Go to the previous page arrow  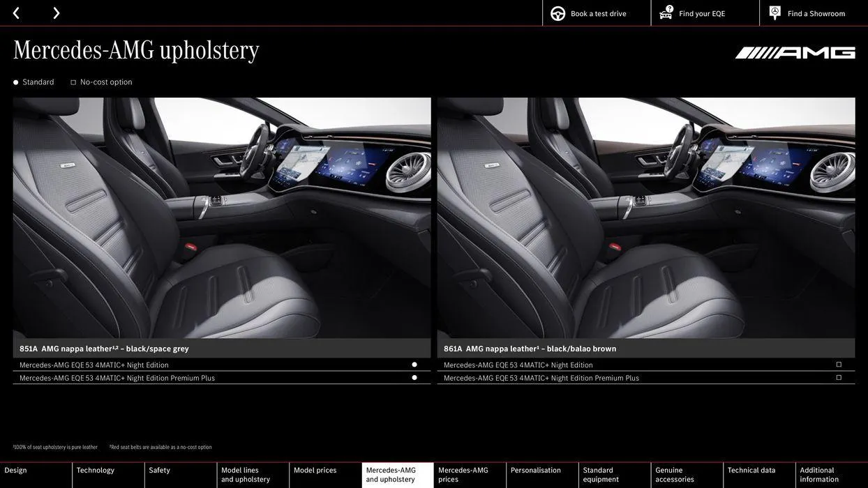coord(16,13)
